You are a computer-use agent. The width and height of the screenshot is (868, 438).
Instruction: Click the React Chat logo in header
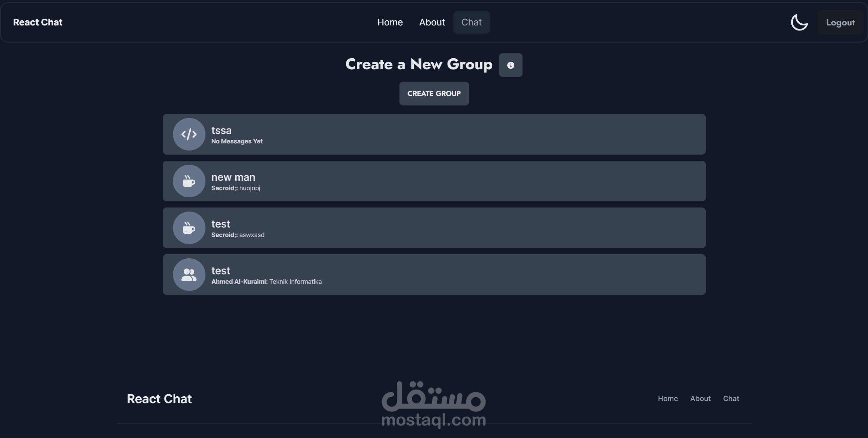click(38, 22)
